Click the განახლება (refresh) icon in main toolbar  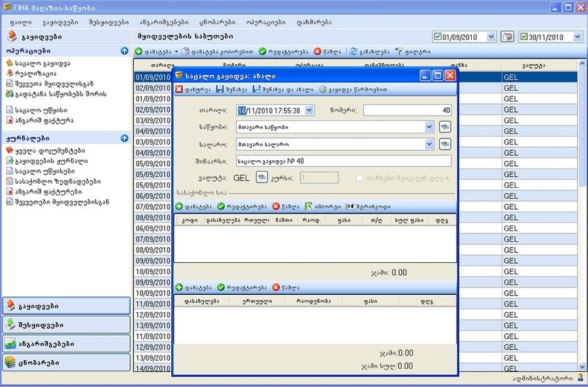click(x=353, y=51)
